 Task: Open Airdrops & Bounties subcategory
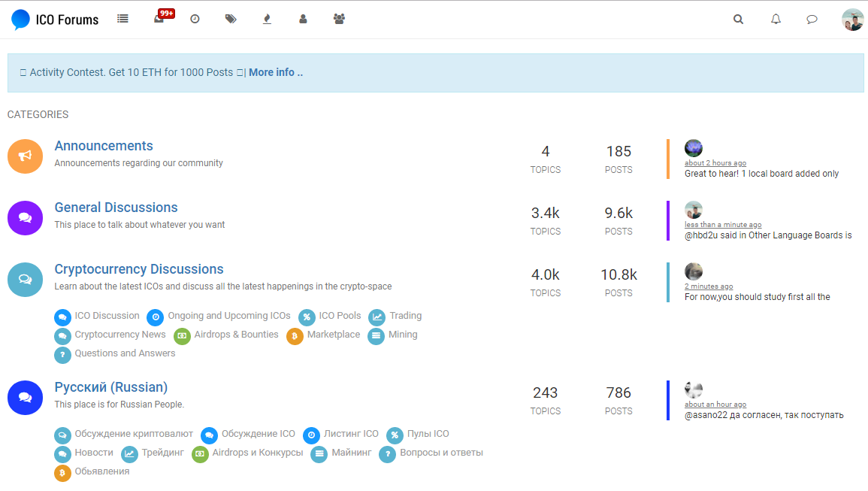coord(236,334)
